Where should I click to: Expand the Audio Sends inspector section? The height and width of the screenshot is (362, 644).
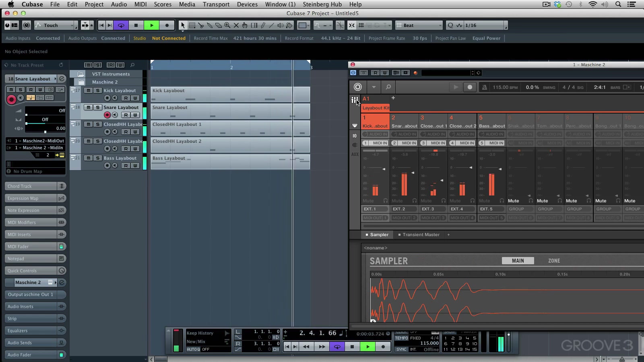click(x=35, y=343)
